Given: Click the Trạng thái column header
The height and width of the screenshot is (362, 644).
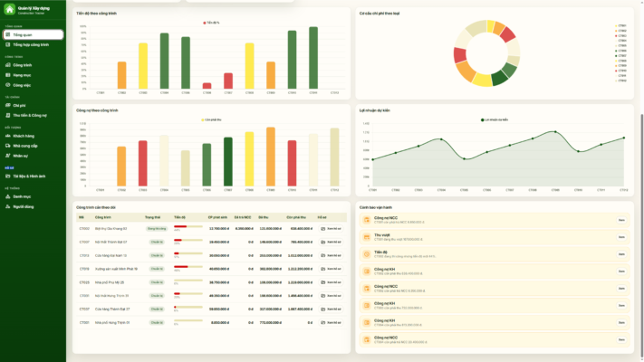Looking at the screenshot, I should pyautogui.click(x=152, y=217).
